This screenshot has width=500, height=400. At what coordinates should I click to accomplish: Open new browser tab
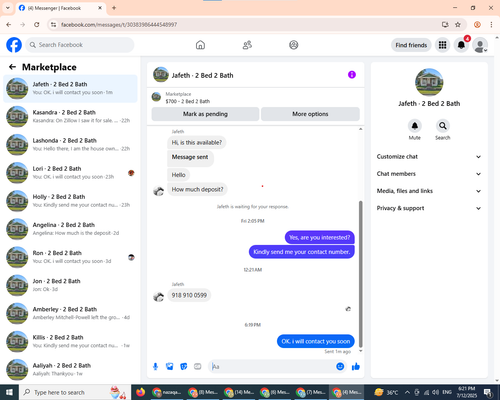click(114, 8)
